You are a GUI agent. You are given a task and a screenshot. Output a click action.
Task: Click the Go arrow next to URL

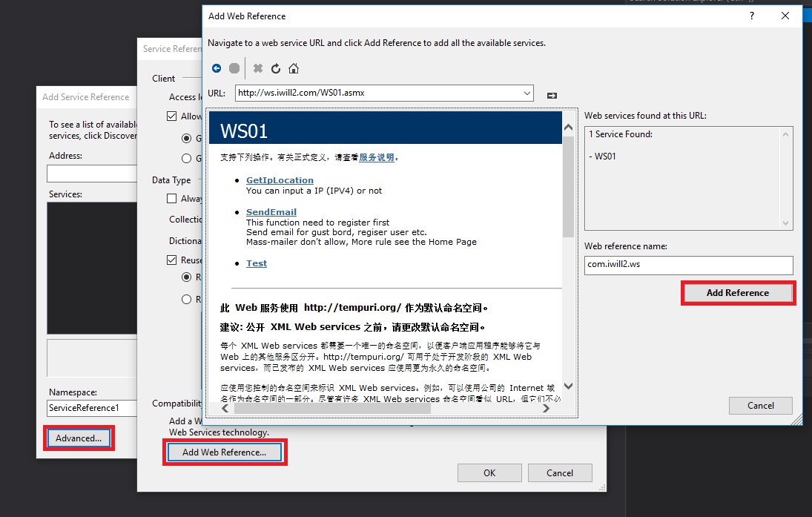(552, 95)
